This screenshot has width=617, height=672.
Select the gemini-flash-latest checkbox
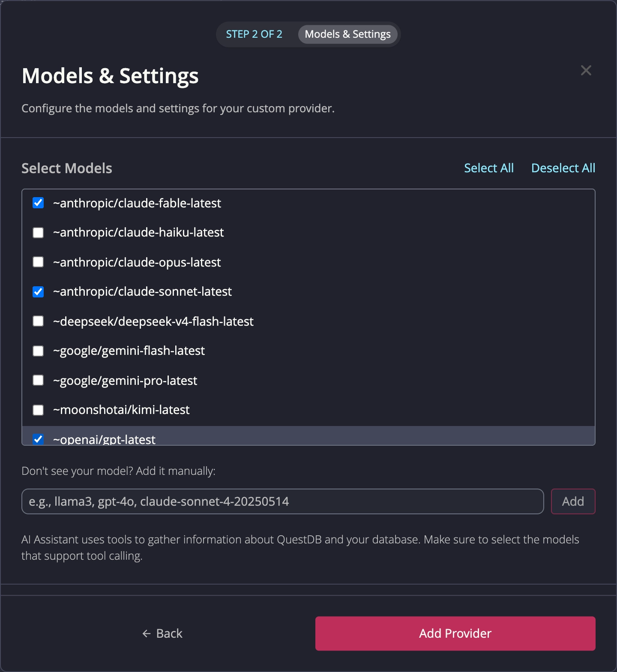pos(38,351)
